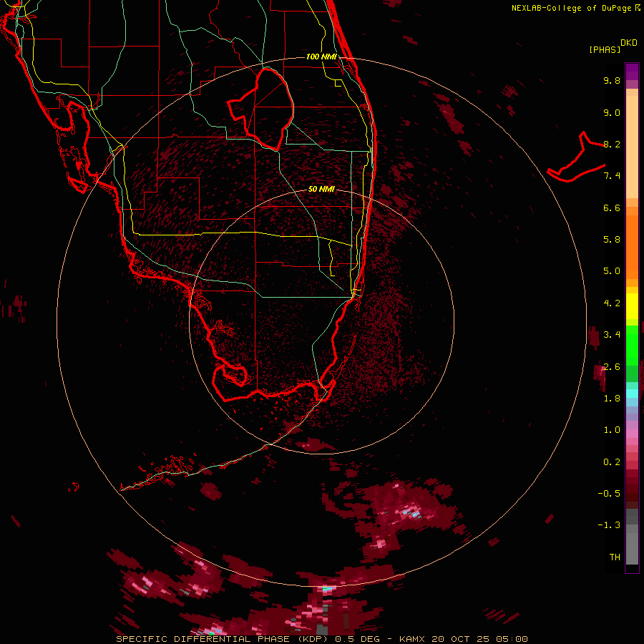Click the 9.8 value on color scale
644x644 pixels.
coord(612,80)
